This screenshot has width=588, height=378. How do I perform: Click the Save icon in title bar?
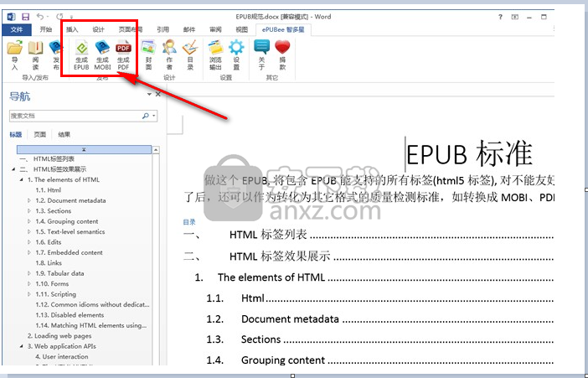[x=25, y=17]
